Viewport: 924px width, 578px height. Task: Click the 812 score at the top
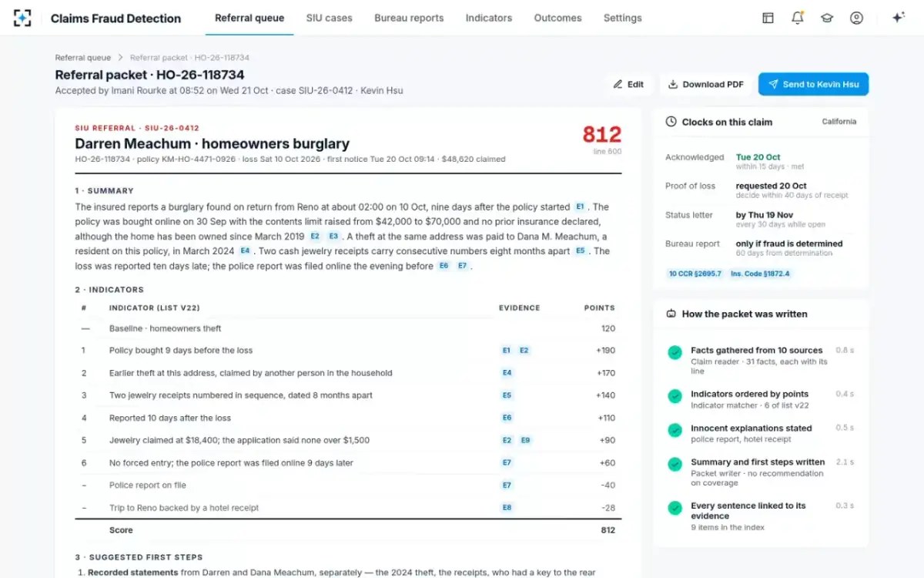(x=601, y=135)
